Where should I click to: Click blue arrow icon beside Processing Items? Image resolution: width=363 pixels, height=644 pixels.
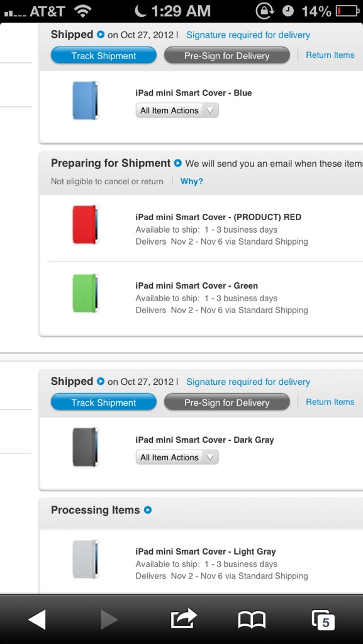(148, 509)
